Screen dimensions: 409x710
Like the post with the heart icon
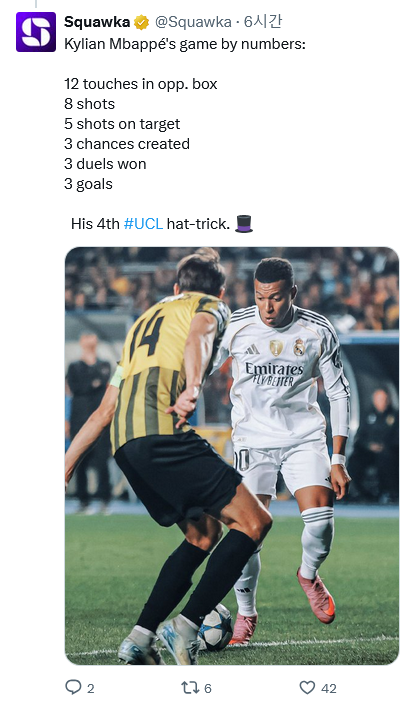(307, 688)
